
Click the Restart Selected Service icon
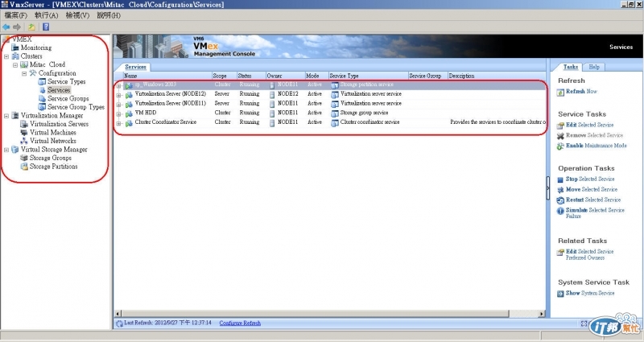[560, 200]
